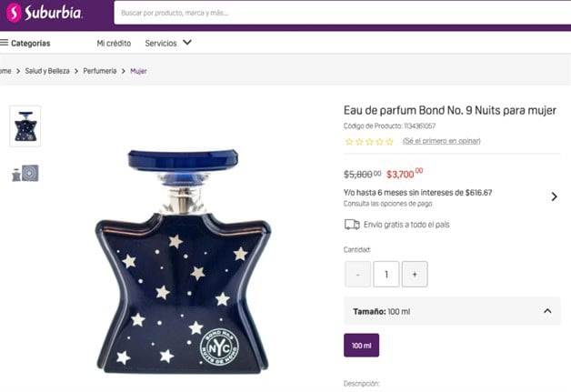
Task: Open Mi crédito menu item
Action: (x=114, y=43)
